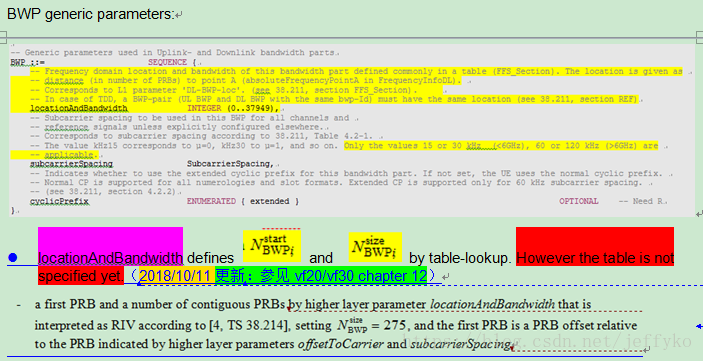Click italic subcarrierSpacing in bottom paragraph
Screen dimensions: 703x361
click(x=460, y=344)
